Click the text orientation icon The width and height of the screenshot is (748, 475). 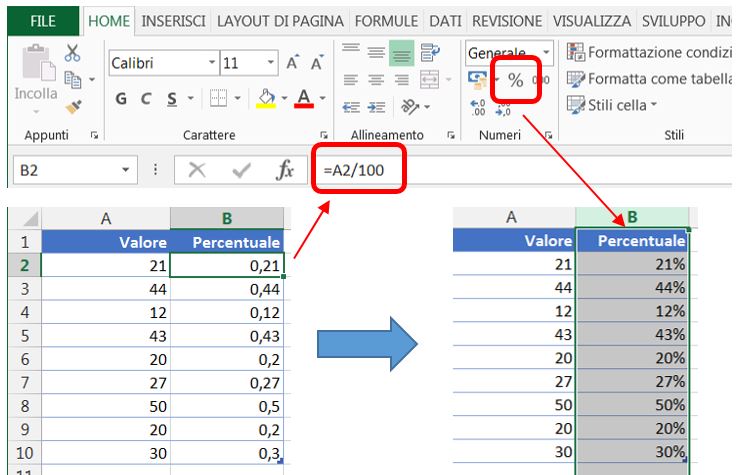pos(410,107)
